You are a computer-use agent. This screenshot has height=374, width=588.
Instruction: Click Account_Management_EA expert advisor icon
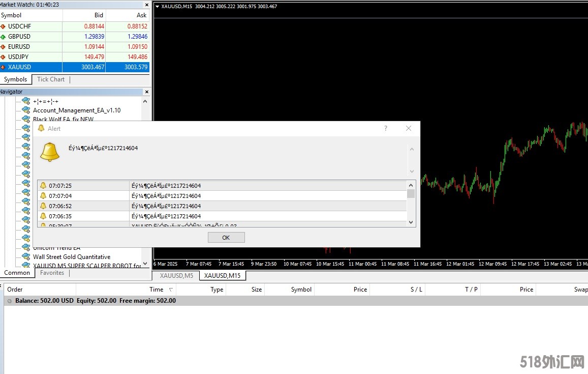(26, 110)
